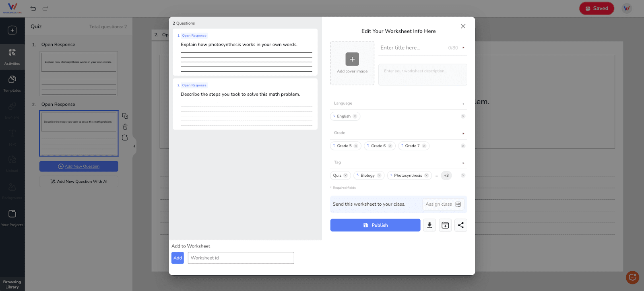
Task: Click the save to folder icon
Action: pyautogui.click(x=445, y=225)
